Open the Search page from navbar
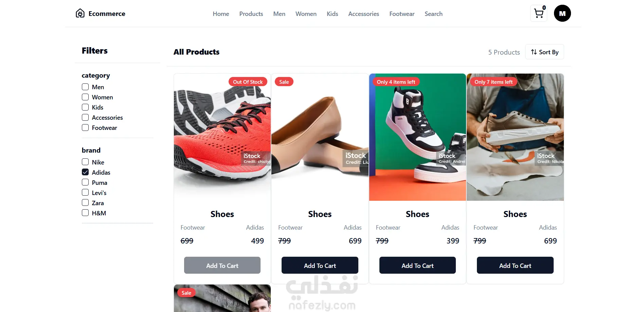 [433, 14]
